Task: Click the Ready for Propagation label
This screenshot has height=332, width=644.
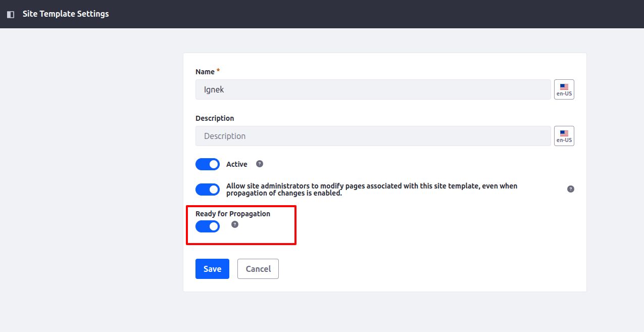Action: tap(233, 214)
